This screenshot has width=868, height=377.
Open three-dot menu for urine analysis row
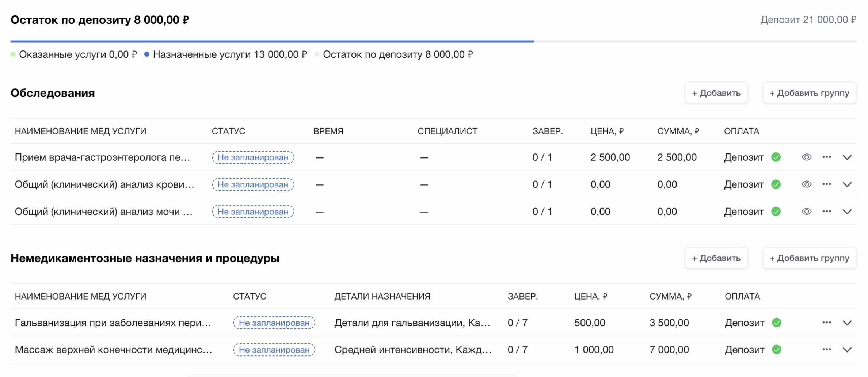pyautogui.click(x=826, y=211)
